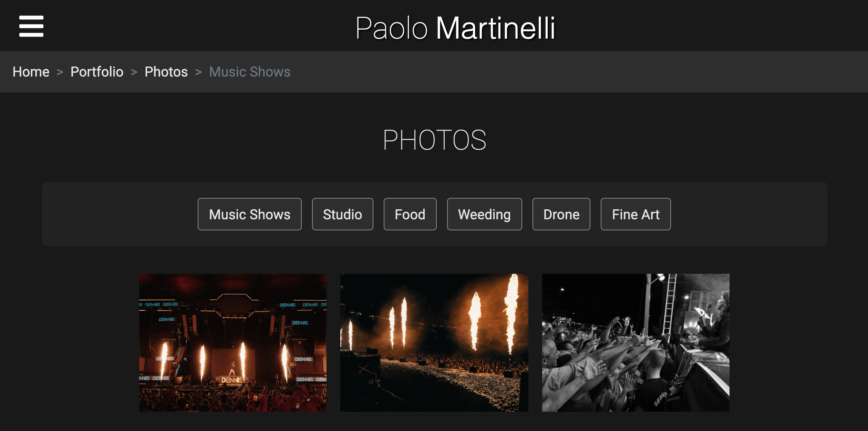The height and width of the screenshot is (431, 868).
Task: Filter photos by the Food category
Action: (x=410, y=214)
